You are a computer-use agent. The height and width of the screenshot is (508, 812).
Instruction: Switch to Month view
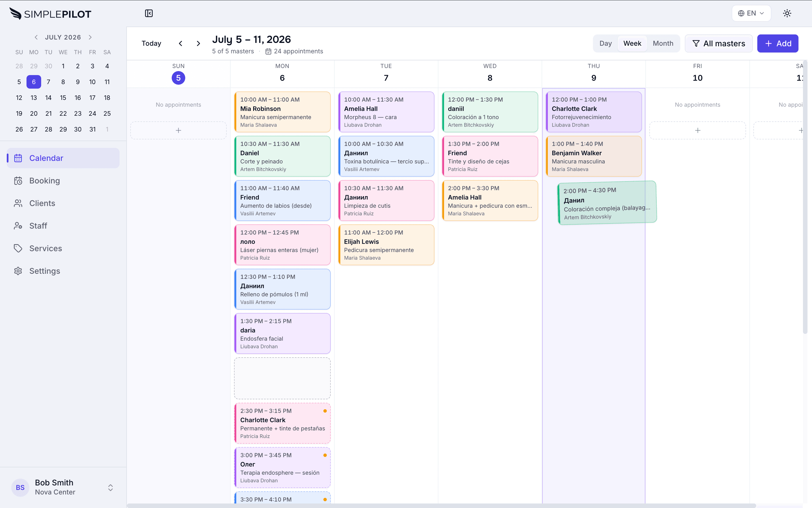663,43
